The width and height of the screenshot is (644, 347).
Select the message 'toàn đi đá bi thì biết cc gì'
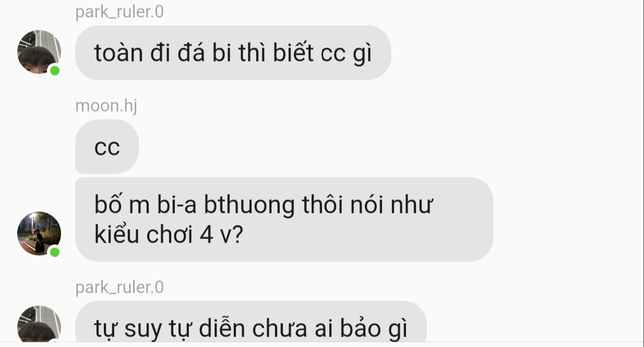233,53
